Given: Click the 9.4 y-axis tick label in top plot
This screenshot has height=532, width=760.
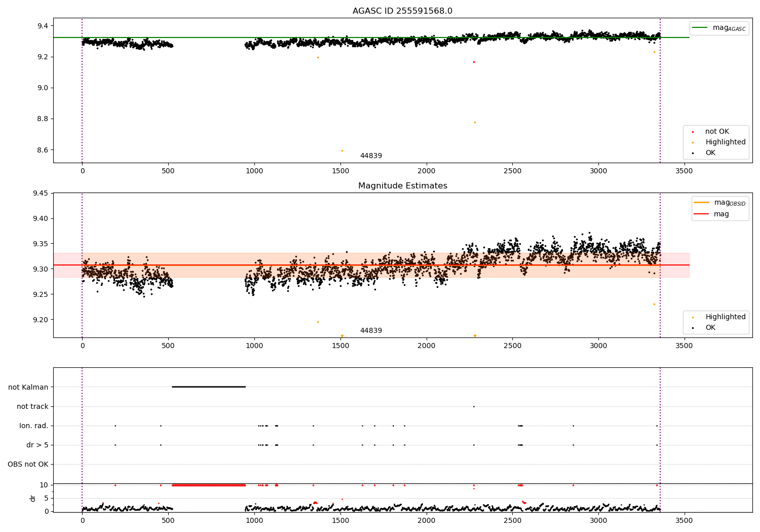Looking at the screenshot, I should pyautogui.click(x=42, y=26).
